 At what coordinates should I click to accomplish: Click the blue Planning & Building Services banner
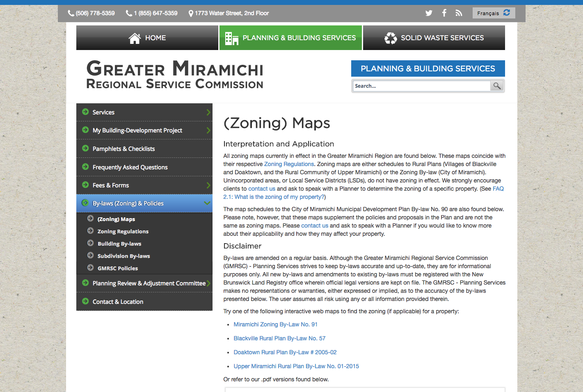coord(428,68)
